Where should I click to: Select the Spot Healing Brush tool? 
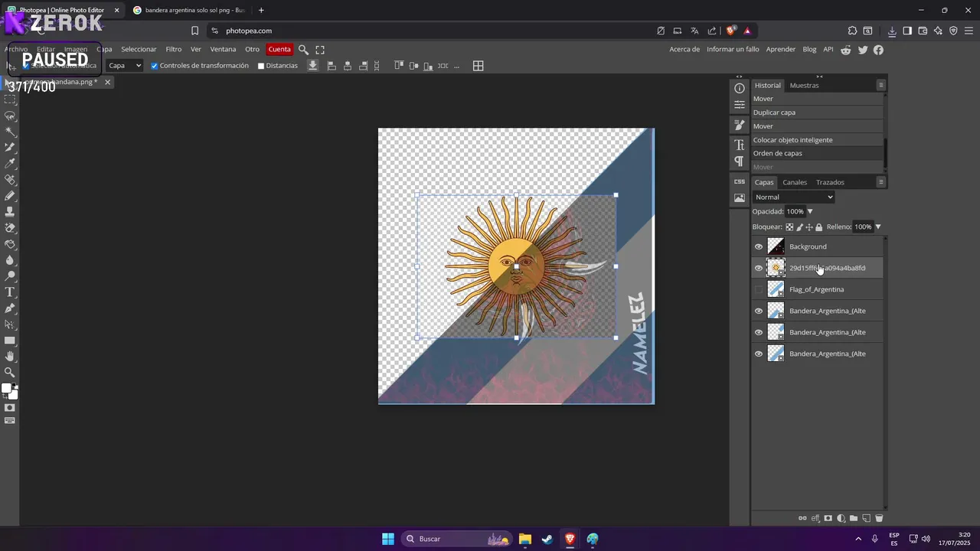(x=10, y=180)
